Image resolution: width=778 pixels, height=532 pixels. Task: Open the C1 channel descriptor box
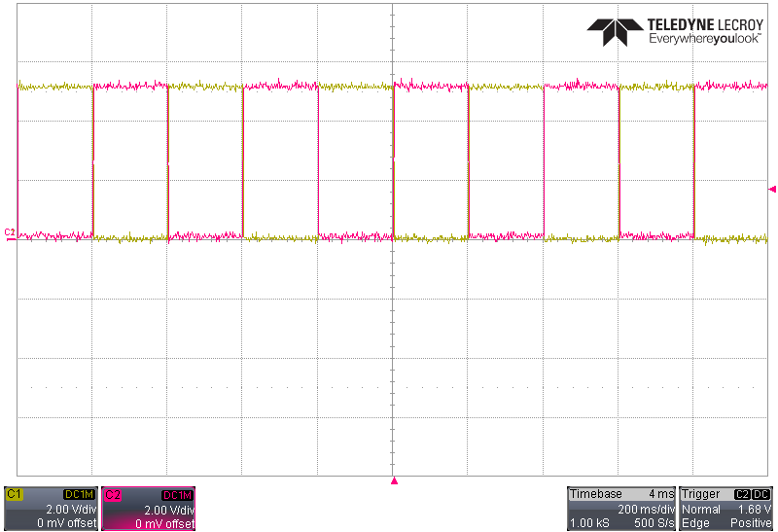(x=51, y=509)
